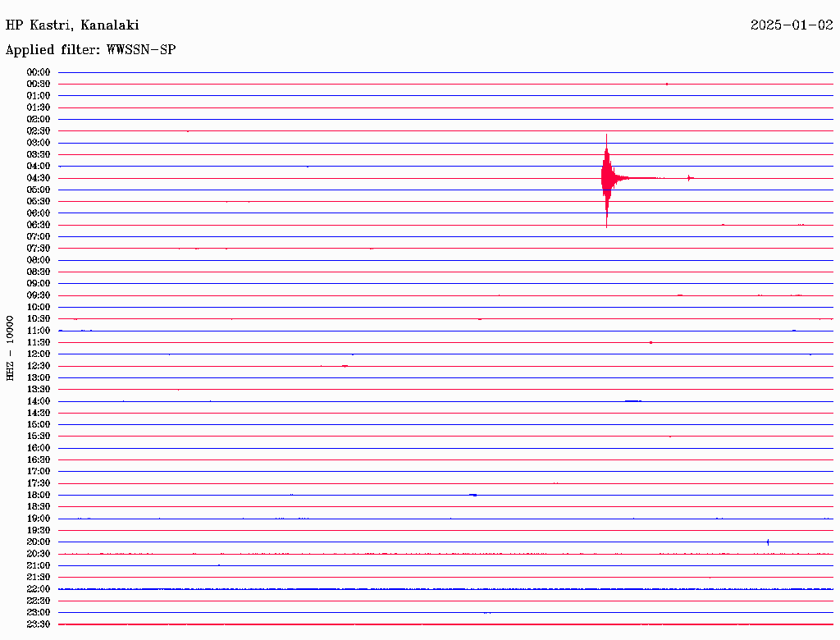Click the HHZ - 10000 axis label
The image size is (840, 640).
point(10,348)
